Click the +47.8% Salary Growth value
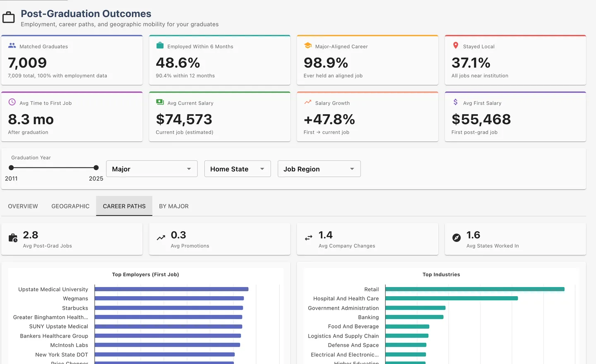This screenshot has height=364, width=596. coord(329,120)
